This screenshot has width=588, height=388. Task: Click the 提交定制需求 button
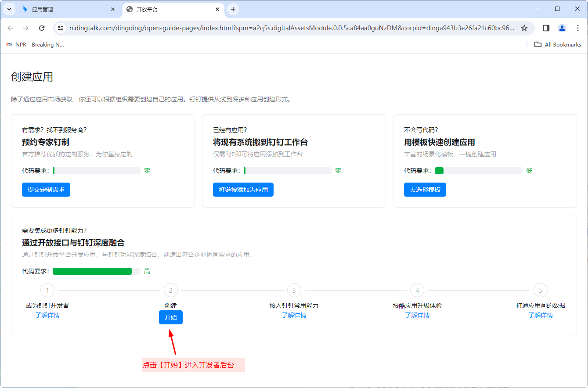[46, 190]
